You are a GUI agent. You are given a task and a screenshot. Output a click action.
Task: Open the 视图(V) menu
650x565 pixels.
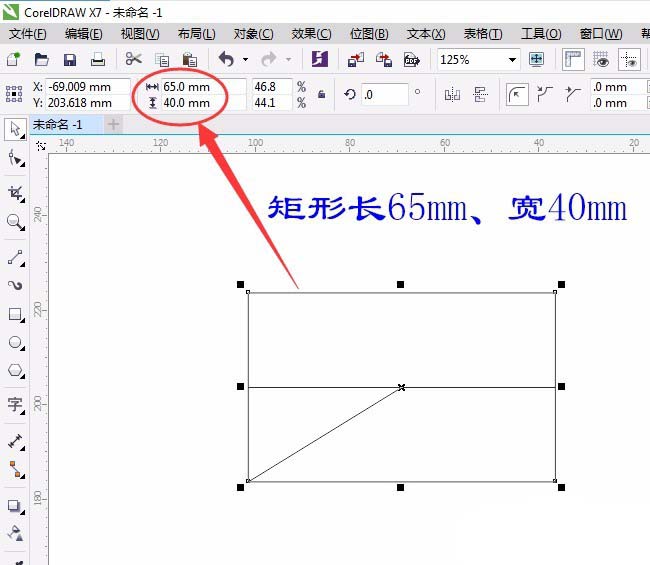click(x=140, y=34)
